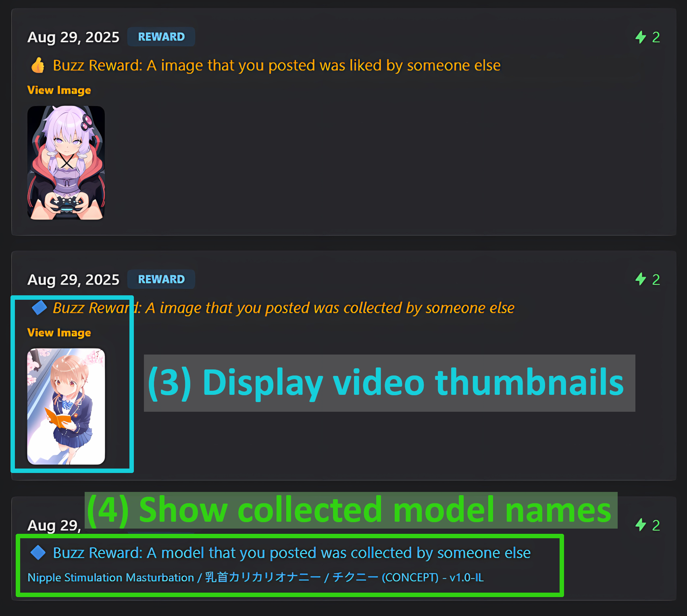Open the purple-haired gamer girl thumbnail

(x=66, y=163)
